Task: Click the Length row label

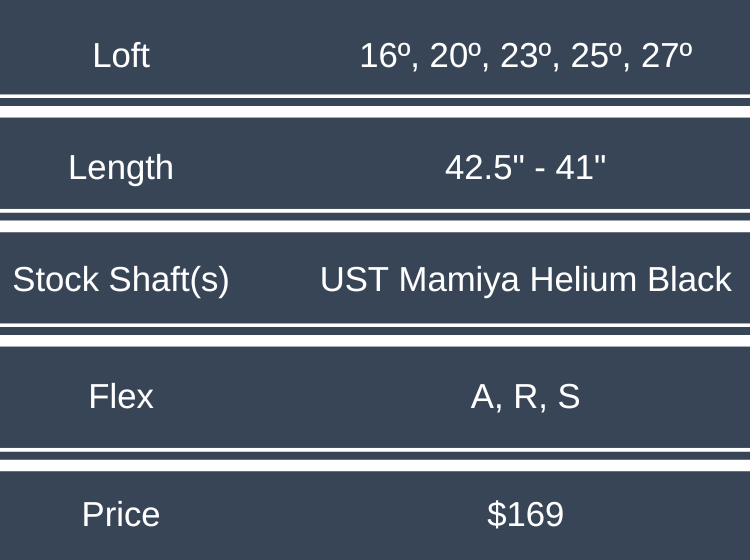Action: (121, 167)
